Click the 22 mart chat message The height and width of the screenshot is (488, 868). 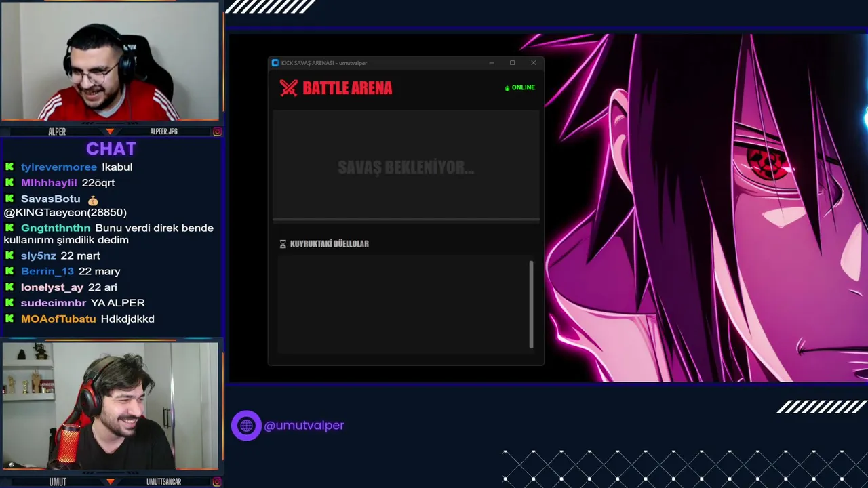[x=80, y=256]
